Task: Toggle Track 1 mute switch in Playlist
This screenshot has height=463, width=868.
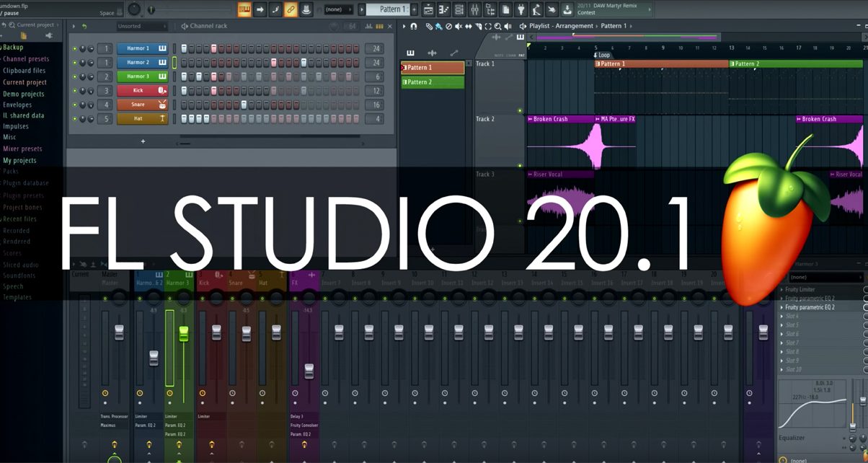Action: 521,110
